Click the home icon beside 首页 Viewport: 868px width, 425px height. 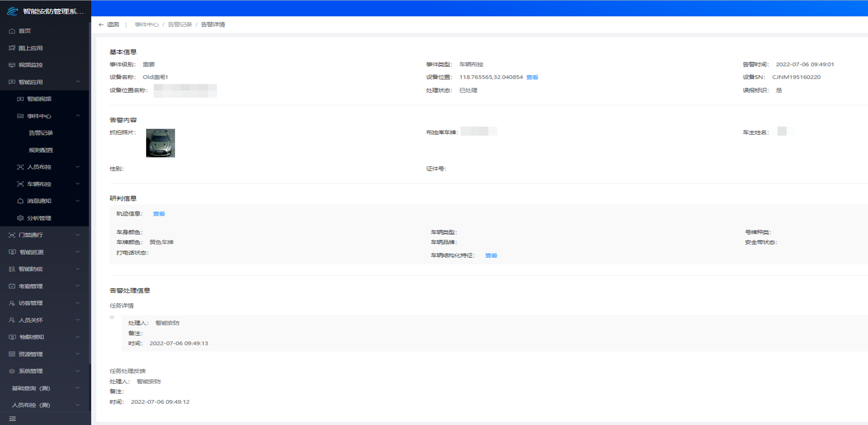point(12,31)
